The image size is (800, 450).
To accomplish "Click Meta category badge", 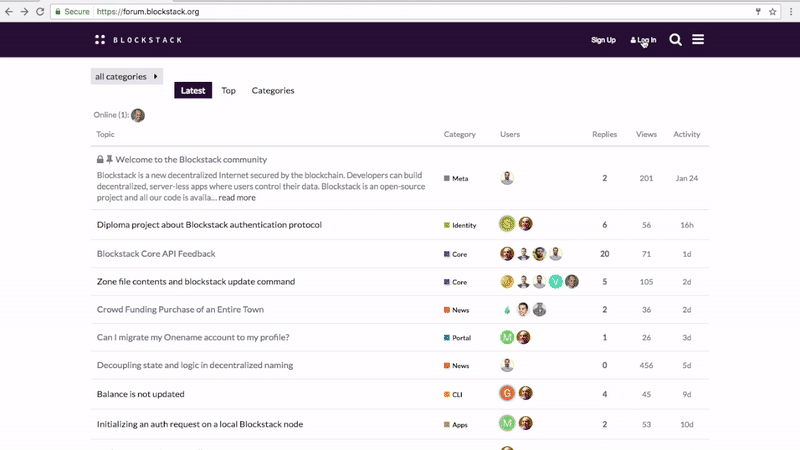I will coord(456,179).
